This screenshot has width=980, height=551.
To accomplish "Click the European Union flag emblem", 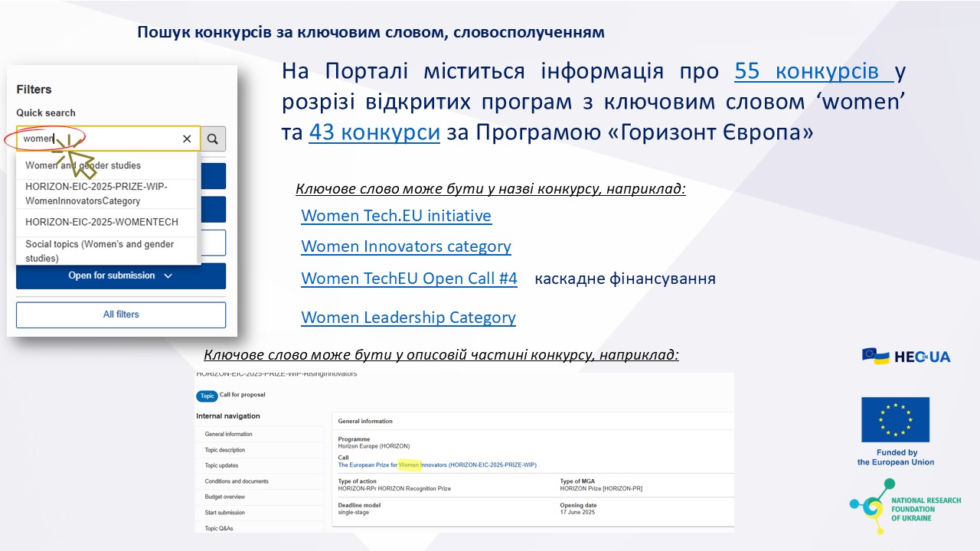I will coord(895,419).
